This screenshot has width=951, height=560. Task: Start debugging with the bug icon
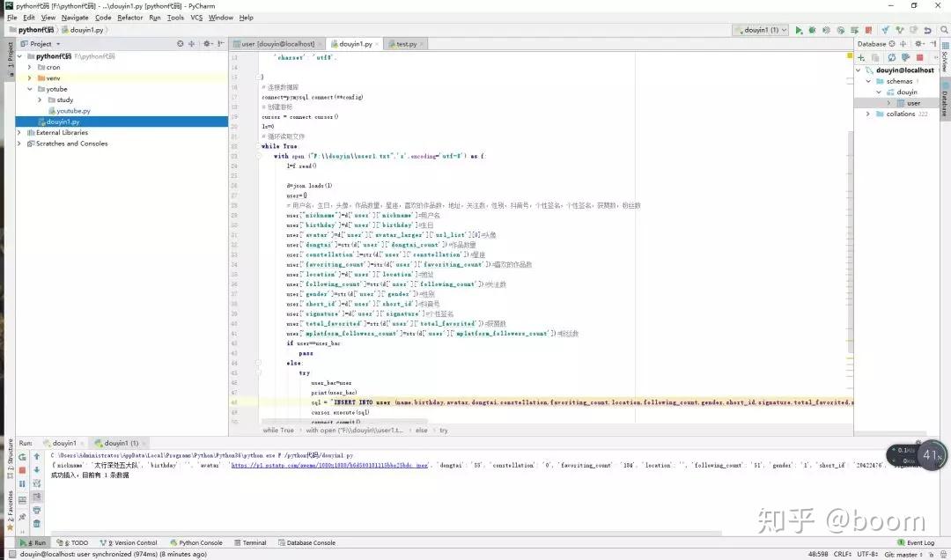click(812, 30)
